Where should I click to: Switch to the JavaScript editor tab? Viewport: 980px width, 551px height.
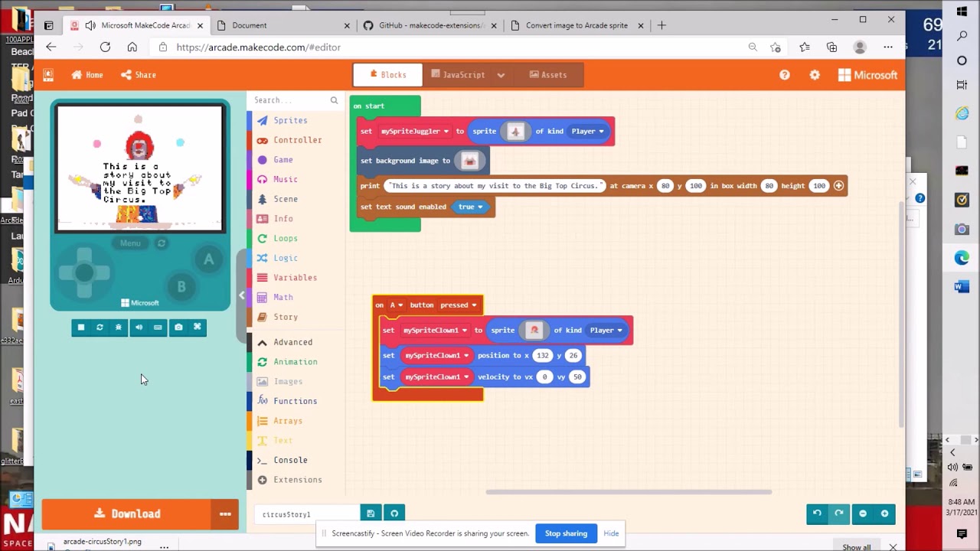(x=458, y=75)
